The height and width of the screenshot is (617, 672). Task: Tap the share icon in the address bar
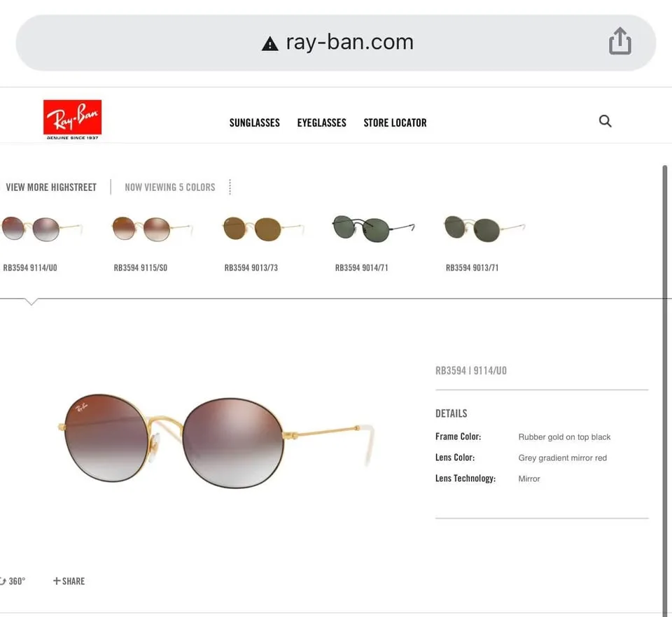[x=620, y=41]
